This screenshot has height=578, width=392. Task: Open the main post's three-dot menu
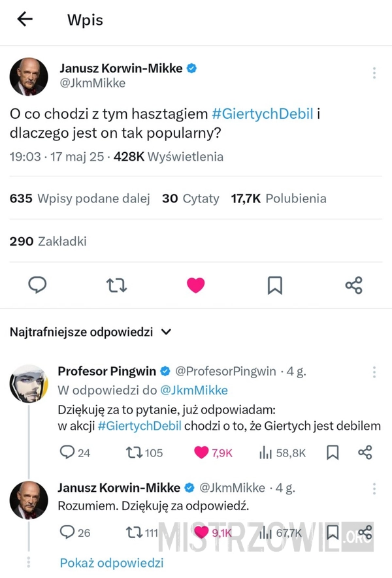[x=374, y=72]
